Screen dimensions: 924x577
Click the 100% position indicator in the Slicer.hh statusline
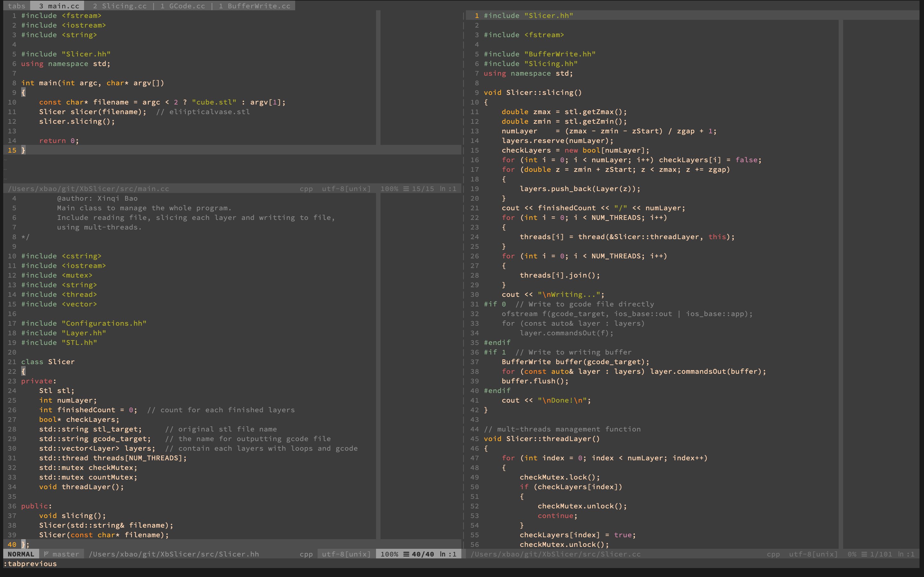tap(389, 554)
